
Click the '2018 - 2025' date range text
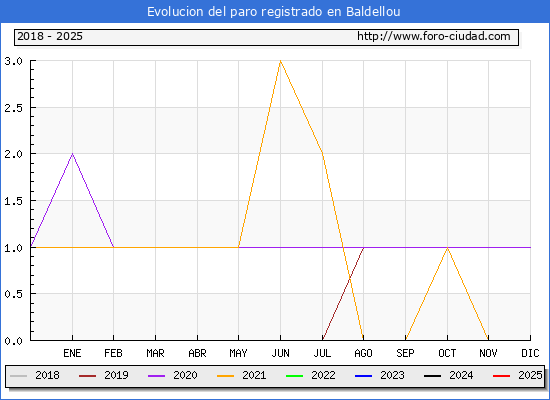[x=50, y=36]
